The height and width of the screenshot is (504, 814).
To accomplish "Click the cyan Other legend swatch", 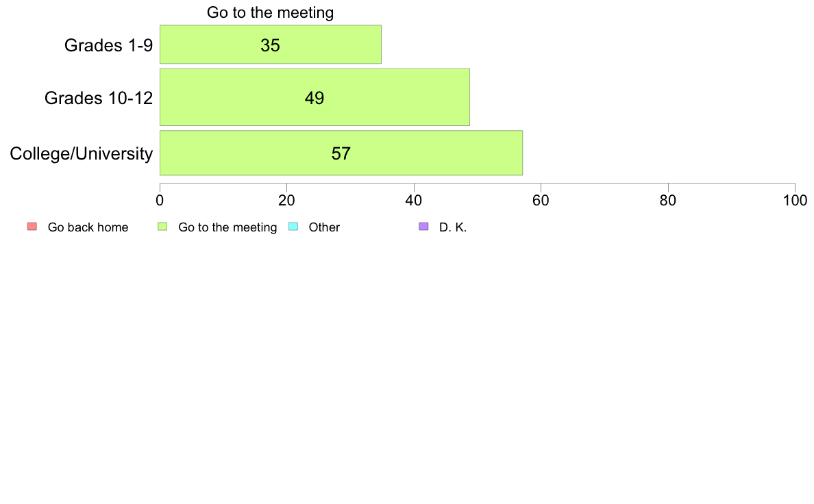I will [293, 227].
